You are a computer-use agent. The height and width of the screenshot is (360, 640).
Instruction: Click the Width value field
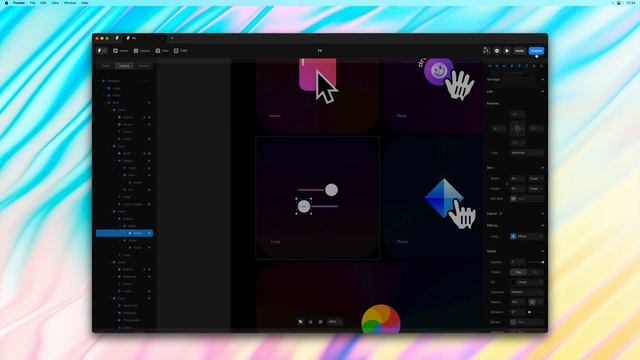tap(518, 178)
